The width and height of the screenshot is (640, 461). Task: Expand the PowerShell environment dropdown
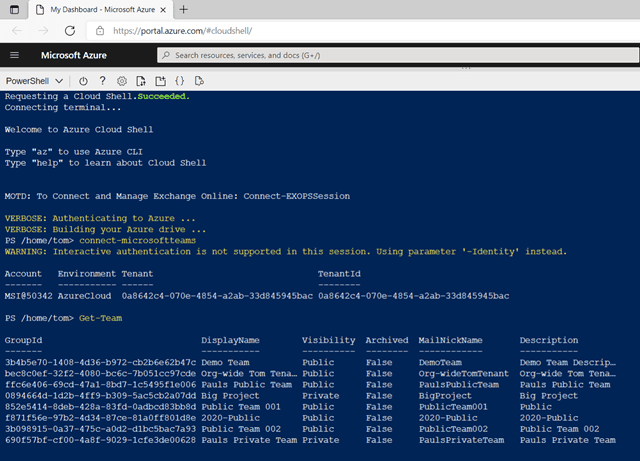tap(34, 81)
